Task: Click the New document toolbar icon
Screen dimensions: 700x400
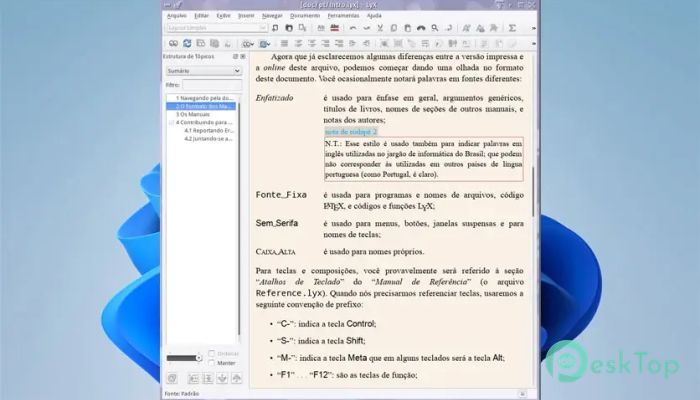Action: [275, 28]
